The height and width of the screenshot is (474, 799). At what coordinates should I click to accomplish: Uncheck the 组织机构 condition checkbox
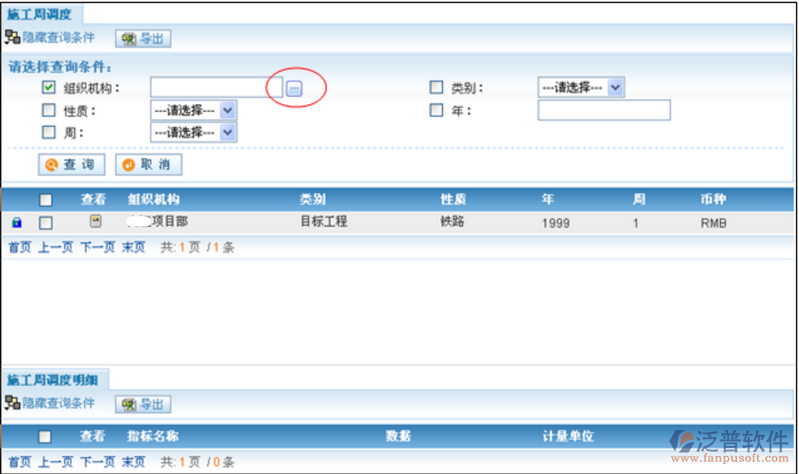click(48, 87)
